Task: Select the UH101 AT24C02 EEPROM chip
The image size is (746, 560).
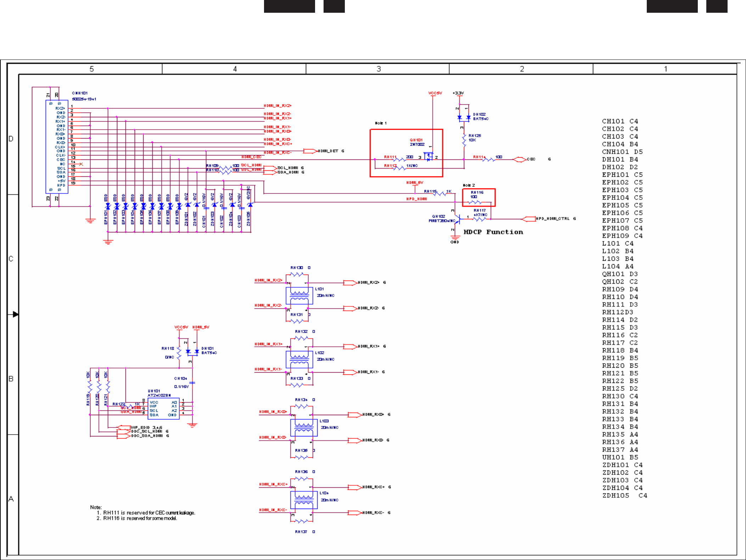Action: point(163,408)
